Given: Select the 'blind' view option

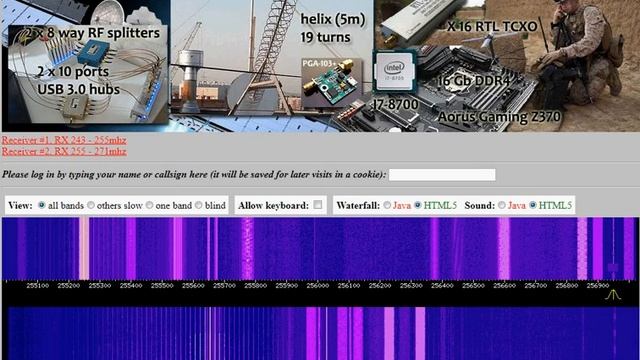Looking at the screenshot, I should coord(199,205).
